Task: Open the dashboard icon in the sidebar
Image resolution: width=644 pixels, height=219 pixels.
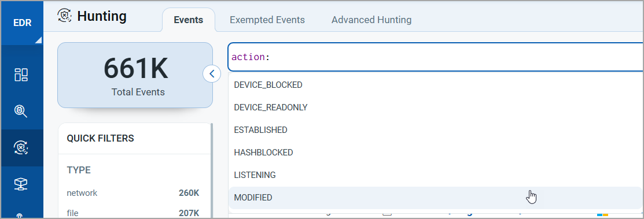Action: point(21,75)
